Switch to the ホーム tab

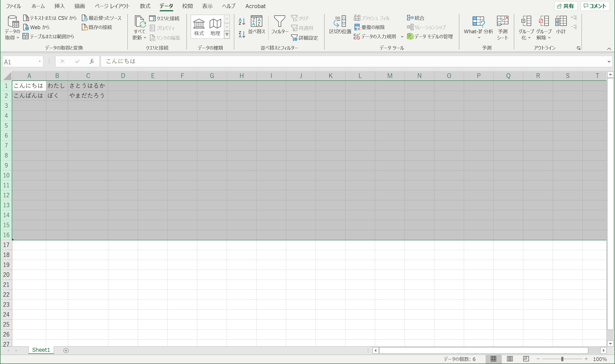point(38,6)
